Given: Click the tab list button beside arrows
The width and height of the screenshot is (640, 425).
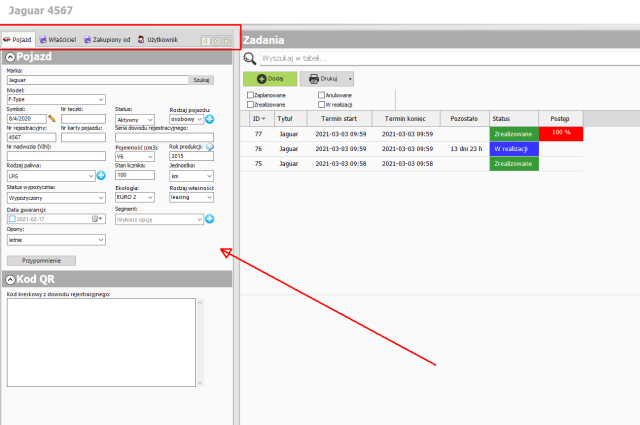Looking at the screenshot, I should [226, 41].
